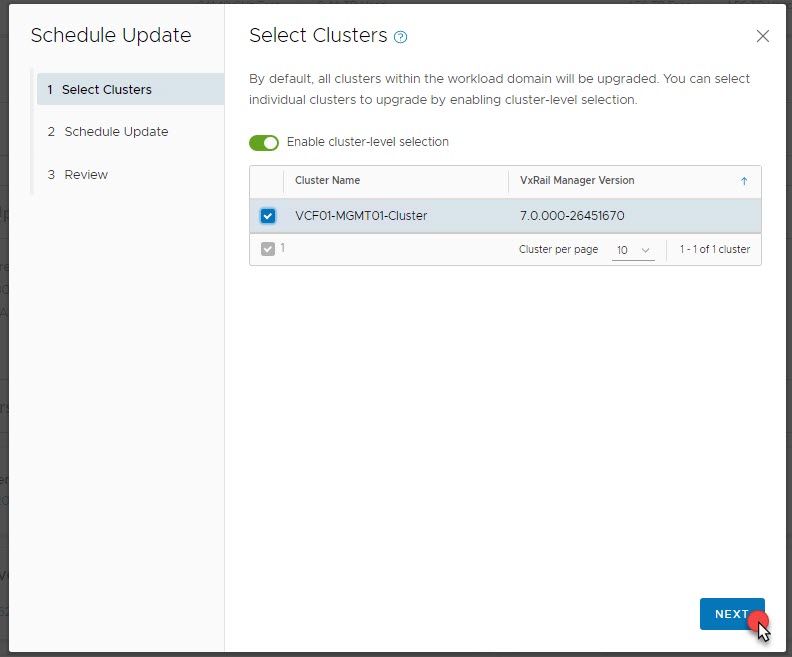The height and width of the screenshot is (657, 792).
Task: Close the Schedule Update dialog
Action: tap(762, 36)
